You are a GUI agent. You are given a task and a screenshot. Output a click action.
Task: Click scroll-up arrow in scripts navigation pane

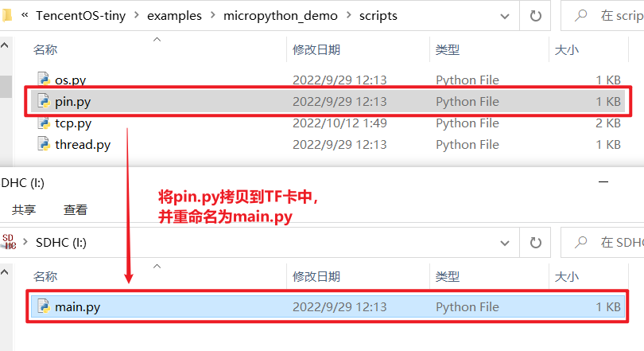5,45
